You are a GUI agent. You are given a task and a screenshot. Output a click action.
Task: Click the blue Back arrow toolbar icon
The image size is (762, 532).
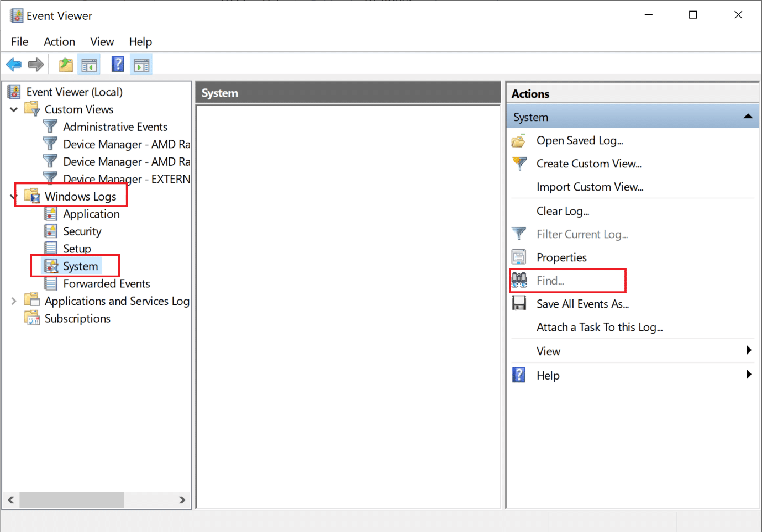[x=14, y=65]
